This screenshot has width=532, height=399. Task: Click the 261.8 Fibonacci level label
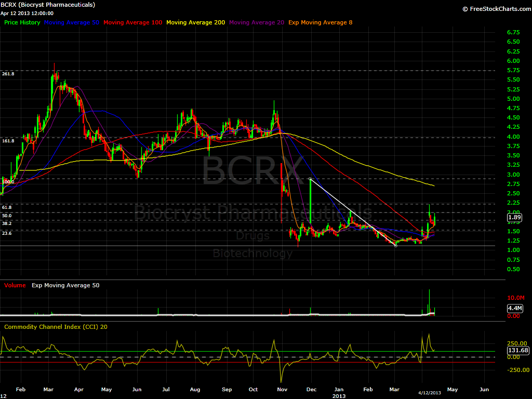tap(8, 74)
